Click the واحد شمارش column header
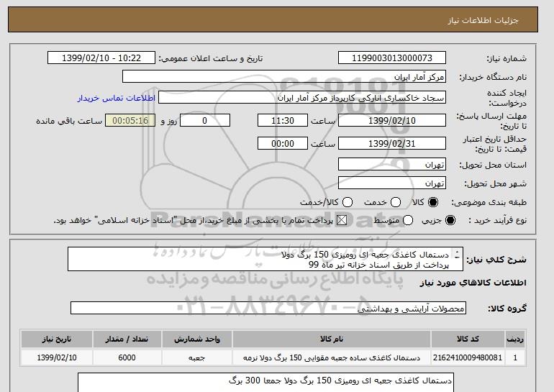Screen dimensions: 554x392 coord(197,339)
